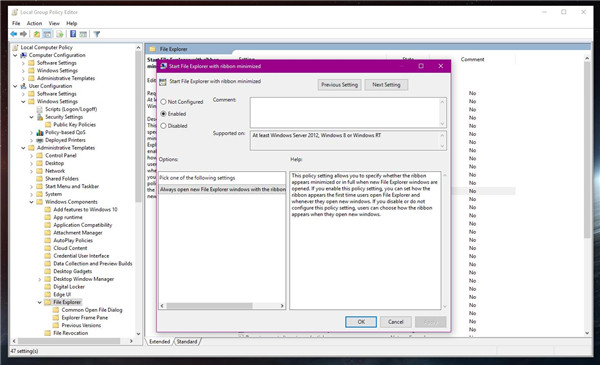Image resolution: width=600 pixels, height=365 pixels.
Task: Click the Options pane horizontal scrollbar thumb
Action: (209, 306)
